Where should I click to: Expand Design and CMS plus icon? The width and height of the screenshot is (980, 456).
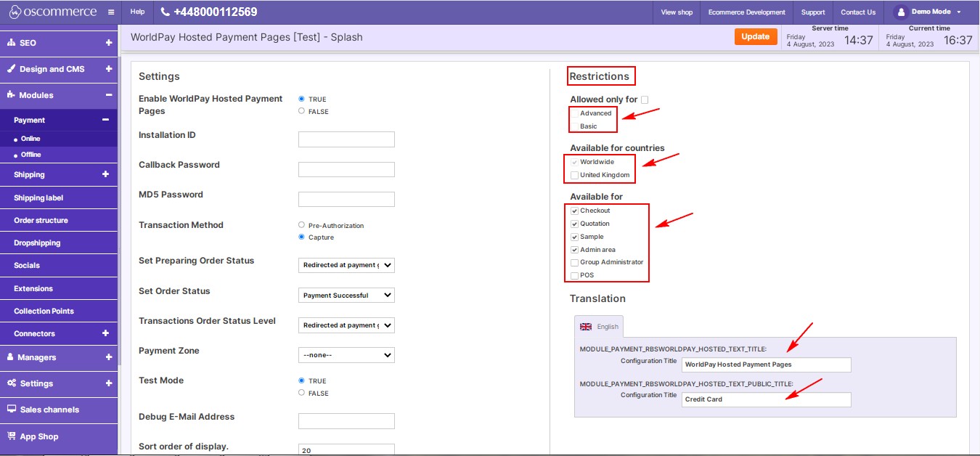[109, 69]
